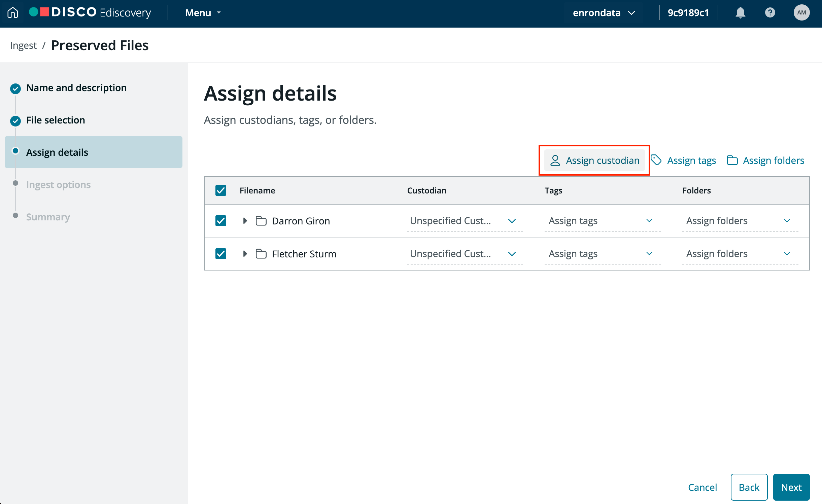The width and height of the screenshot is (822, 504).
Task: Click the tag icon beside Assign tags
Action: [x=656, y=160]
